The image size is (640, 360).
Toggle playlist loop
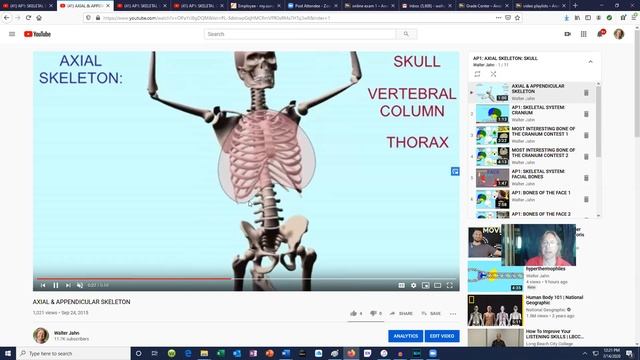(477, 74)
